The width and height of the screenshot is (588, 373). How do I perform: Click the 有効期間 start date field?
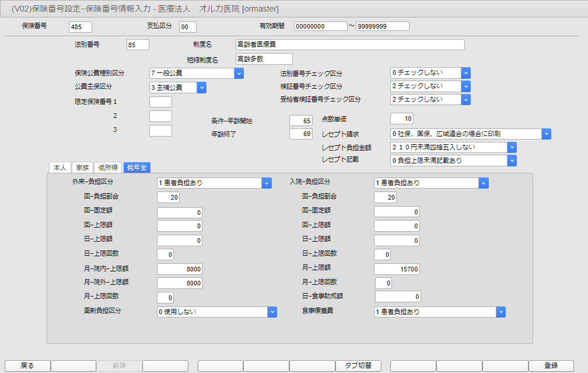[321, 26]
